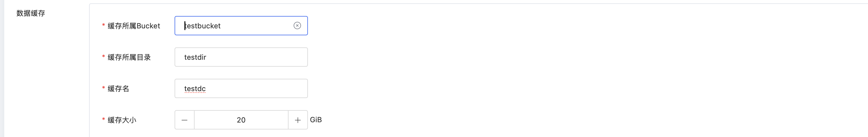This screenshot has height=137, width=868.
Task: Decrease cache size with the minus button
Action: pos(185,120)
